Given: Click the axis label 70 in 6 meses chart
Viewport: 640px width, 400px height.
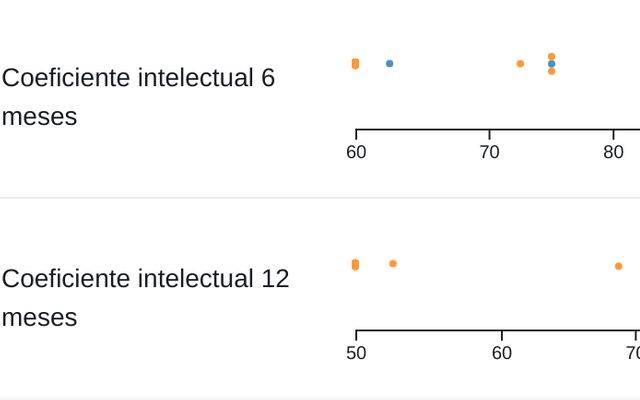Looking at the screenshot, I should coord(489,152).
